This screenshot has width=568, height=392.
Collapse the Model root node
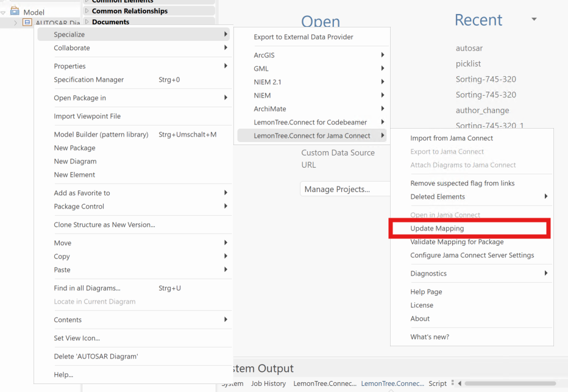coord(4,12)
